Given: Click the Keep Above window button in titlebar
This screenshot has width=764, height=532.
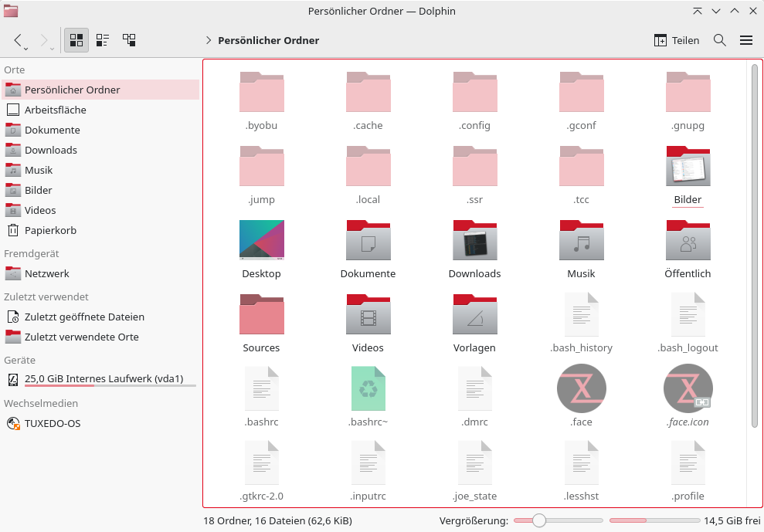Looking at the screenshot, I should (698, 11).
